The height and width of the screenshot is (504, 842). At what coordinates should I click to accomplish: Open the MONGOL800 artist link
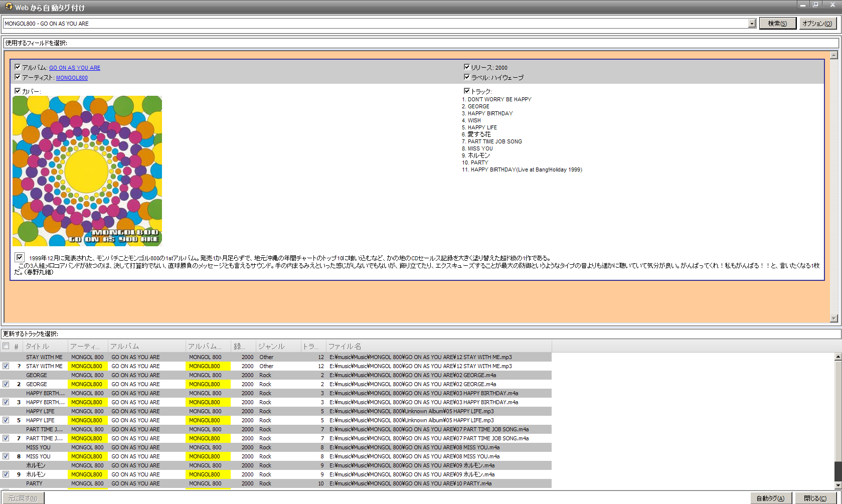pyautogui.click(x=72, y=78)
